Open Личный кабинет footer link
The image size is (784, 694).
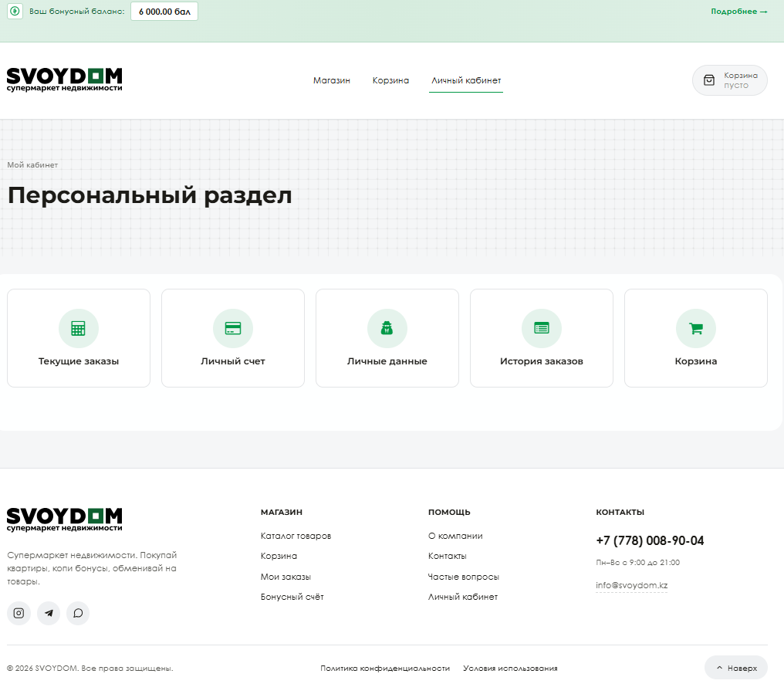(462, 597)
